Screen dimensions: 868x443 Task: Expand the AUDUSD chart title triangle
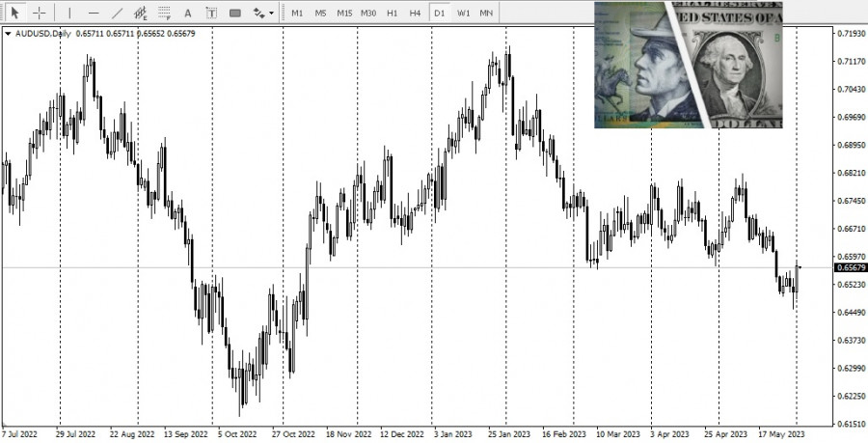click(9, 34)
